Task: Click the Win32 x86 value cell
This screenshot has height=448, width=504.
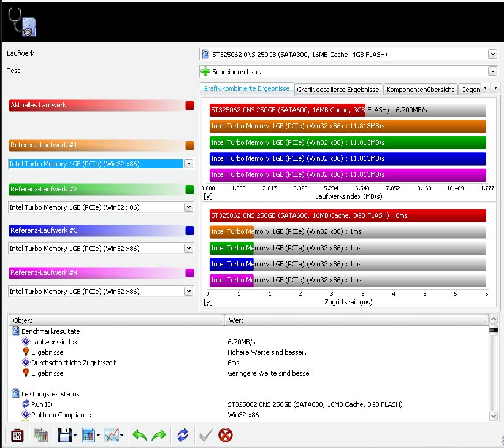Action: [243, 414]
